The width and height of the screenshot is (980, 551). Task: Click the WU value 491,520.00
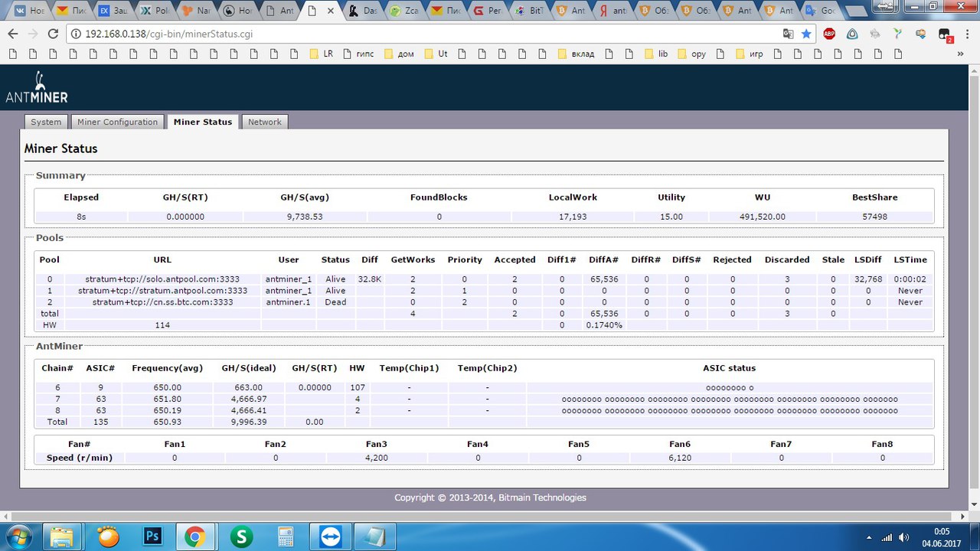763,217
